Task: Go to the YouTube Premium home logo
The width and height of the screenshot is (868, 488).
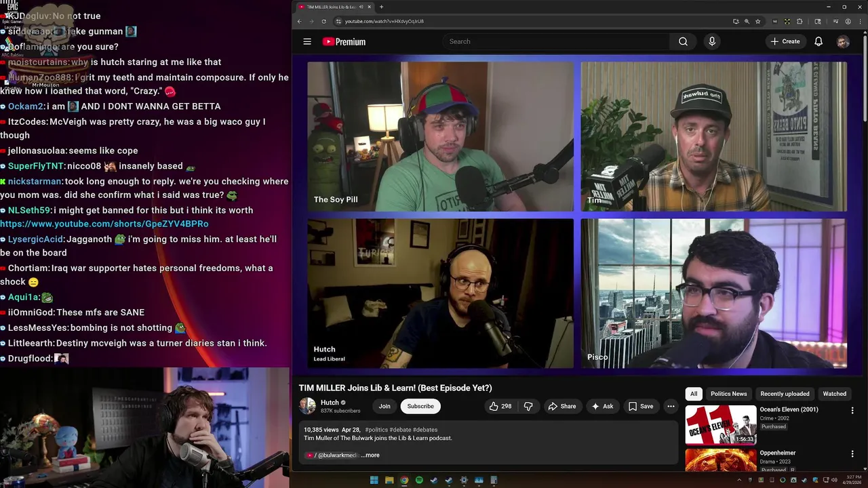Action: [x=344, y=41]
